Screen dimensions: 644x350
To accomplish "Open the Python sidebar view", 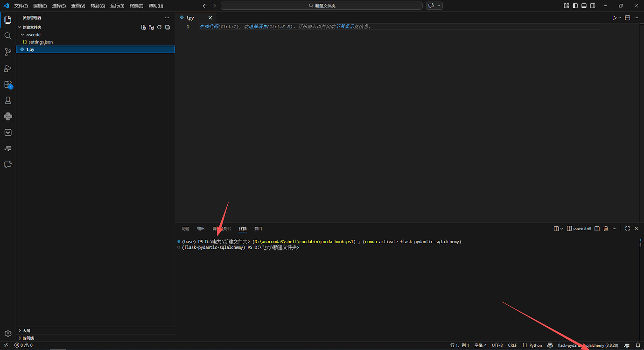I will (8, 117).
